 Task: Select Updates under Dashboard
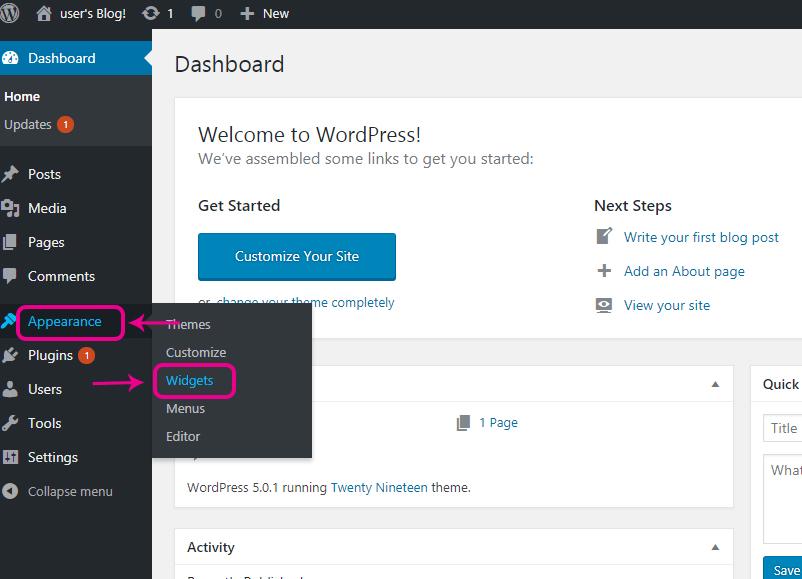[28, 124]
